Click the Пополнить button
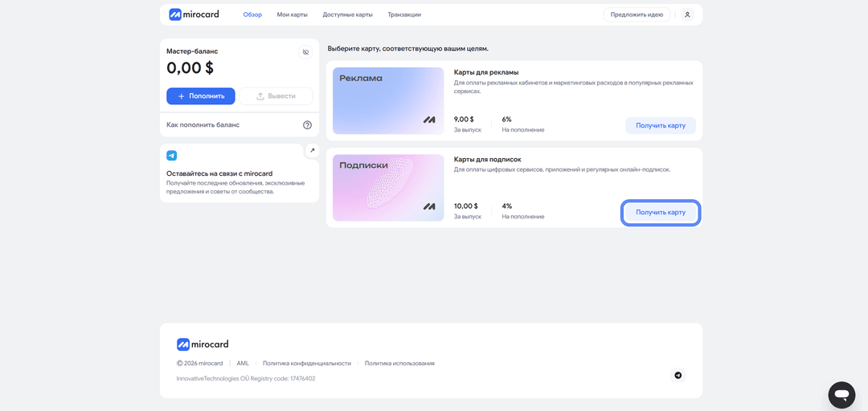This screenshot has height=411, width=868. pos(201,96)
